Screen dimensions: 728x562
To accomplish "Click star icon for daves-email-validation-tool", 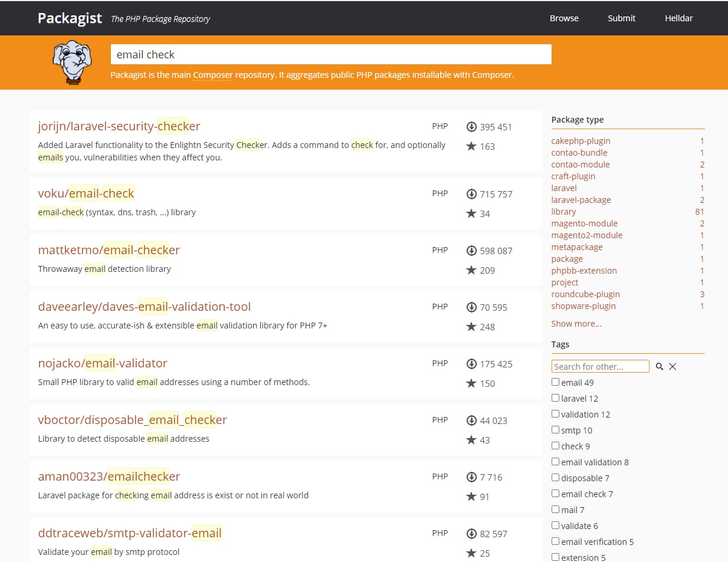I will pyautogui.click(x=471, y=327).
